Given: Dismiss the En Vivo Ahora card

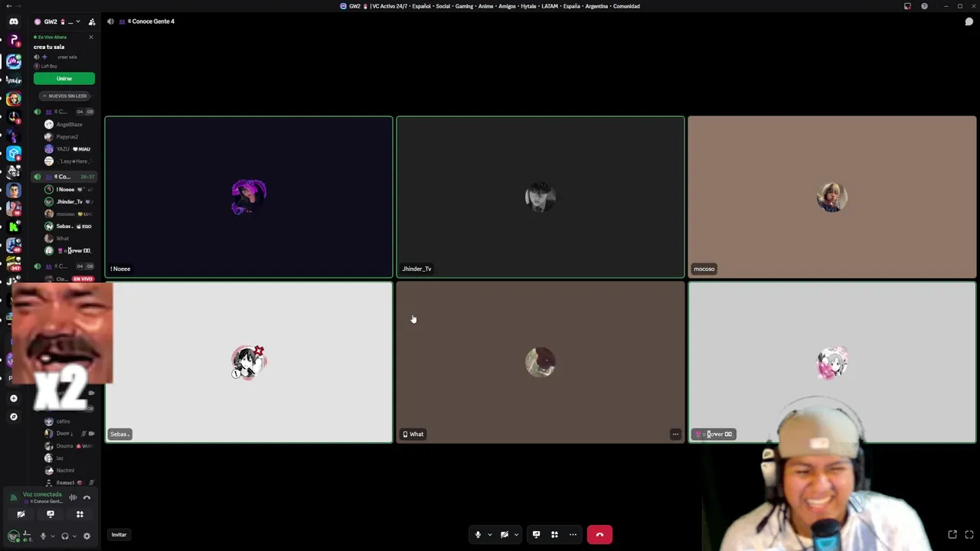Looking at the screenshot, I should (x=91, y=37).
